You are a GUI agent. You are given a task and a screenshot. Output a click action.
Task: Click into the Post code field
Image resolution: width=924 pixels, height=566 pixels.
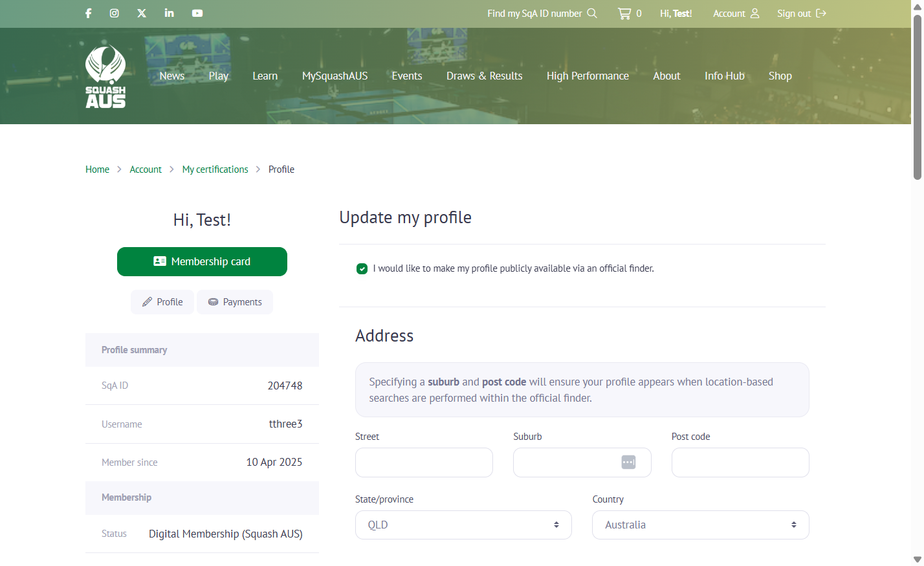[740, 463]
